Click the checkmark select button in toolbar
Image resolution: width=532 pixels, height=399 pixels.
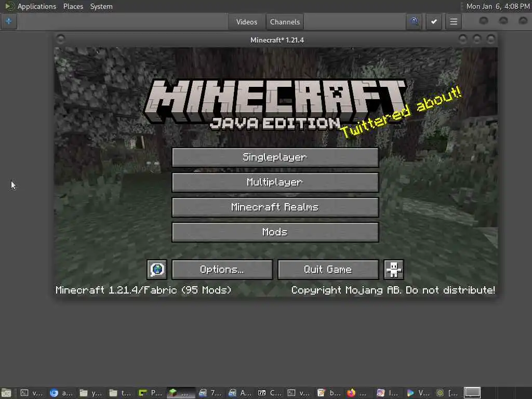pyautogui.click(x=434, y=22)
